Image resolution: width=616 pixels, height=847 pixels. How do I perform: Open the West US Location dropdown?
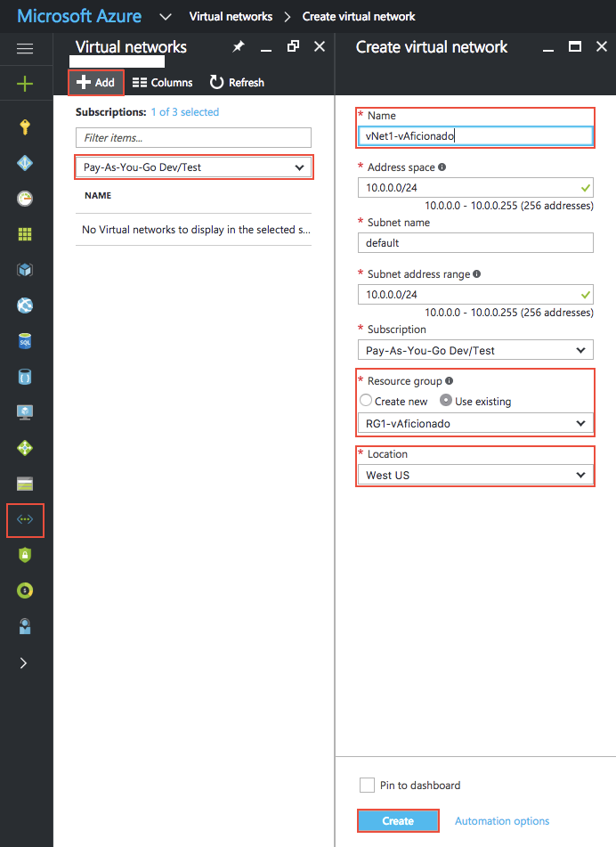[475, 476]
